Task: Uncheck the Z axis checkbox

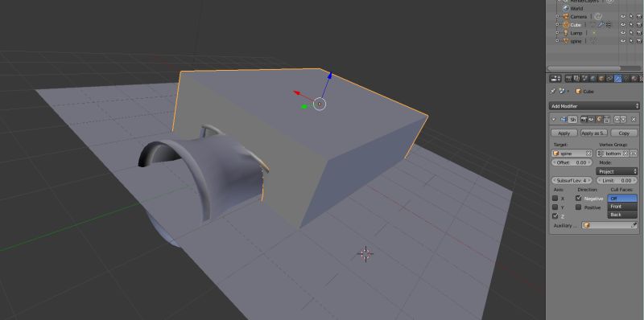Action: click(x=555, y=216)
